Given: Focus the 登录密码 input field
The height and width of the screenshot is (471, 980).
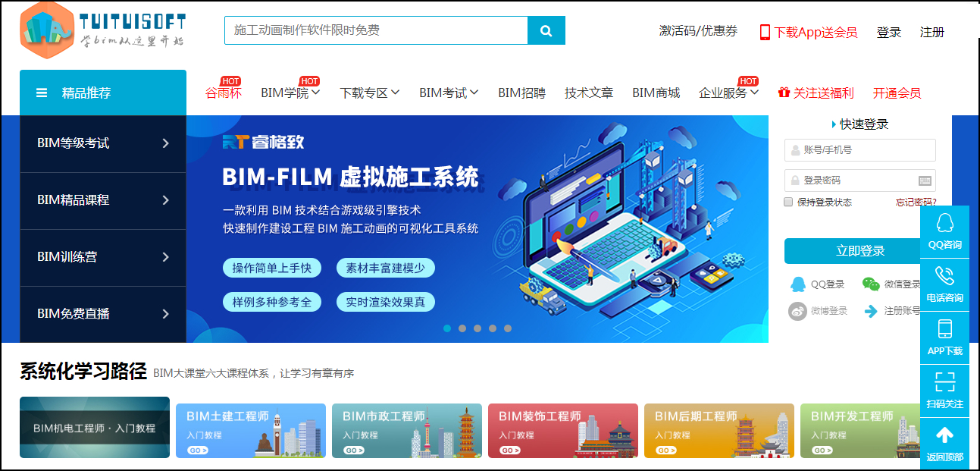Looking at the screenshot, I should click(x=860, y=181).
